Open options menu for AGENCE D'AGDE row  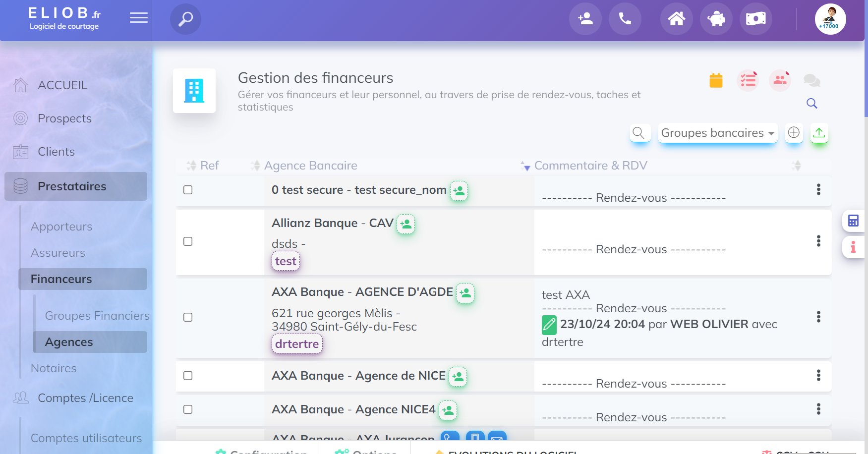[818, 317]
